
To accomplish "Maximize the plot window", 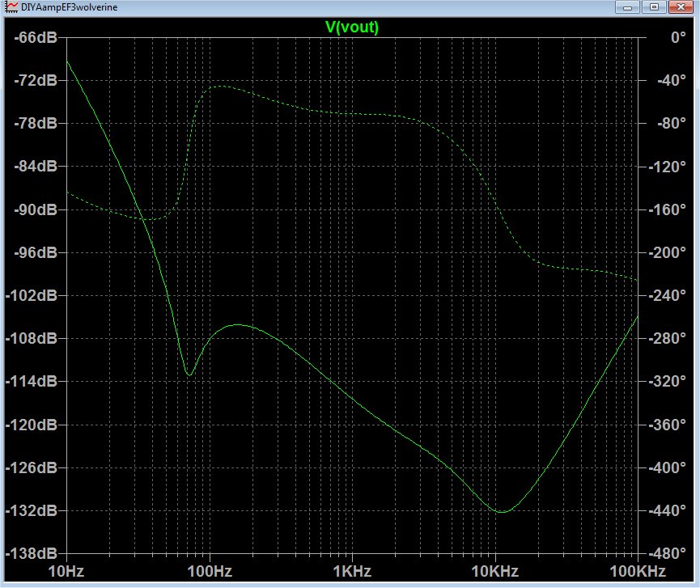I will pyautogui.click(x=654, y=7).
